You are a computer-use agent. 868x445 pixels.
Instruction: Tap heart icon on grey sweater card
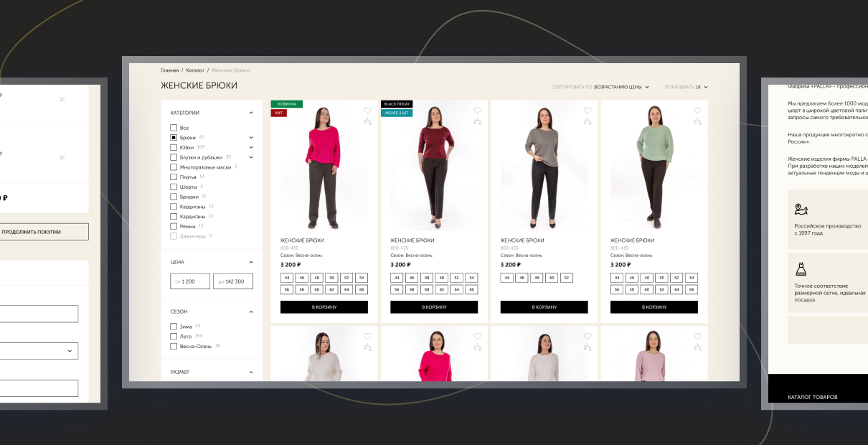(x=588, y=111)
